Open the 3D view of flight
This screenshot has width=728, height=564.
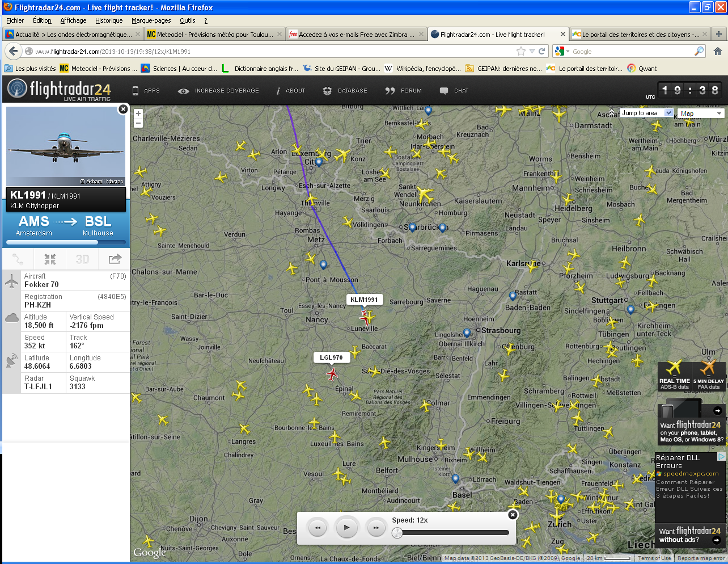[82, 259]
